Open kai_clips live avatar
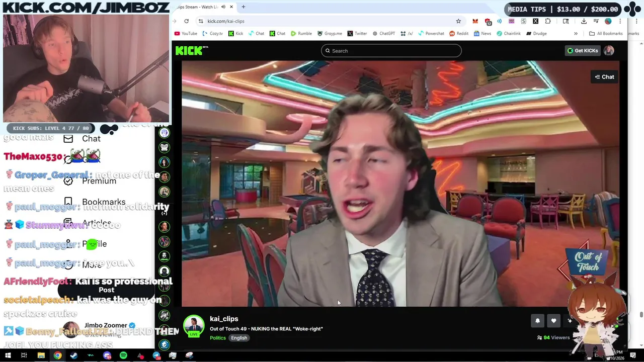 coord(193,326)
